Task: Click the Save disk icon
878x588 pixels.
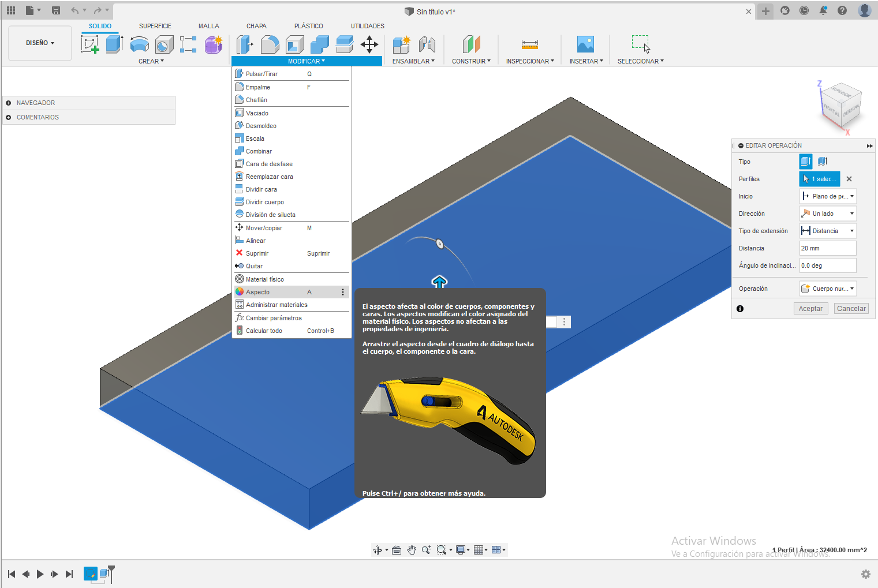Action: coord(56,10)
